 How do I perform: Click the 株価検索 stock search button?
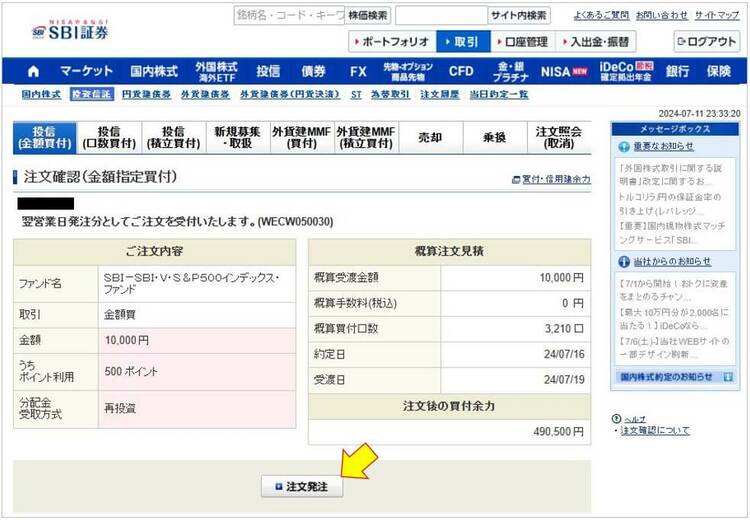(x=367, y=15)
